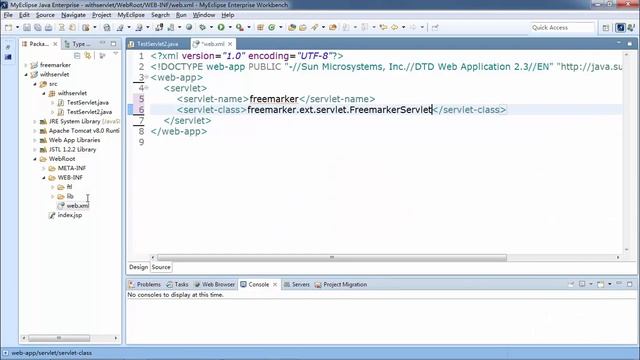Screen dimensions: 640x360
Task: Open the MyEclipse menu
Action: coord(131,15)
